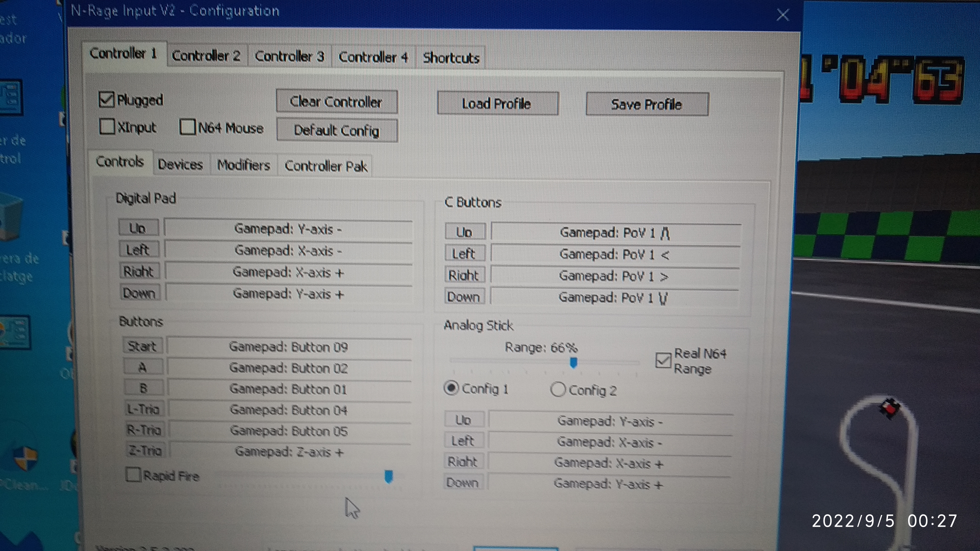Enable the Rapid Fire checkbox
This screenshot has width=980, height=551.
click(133, 475)
